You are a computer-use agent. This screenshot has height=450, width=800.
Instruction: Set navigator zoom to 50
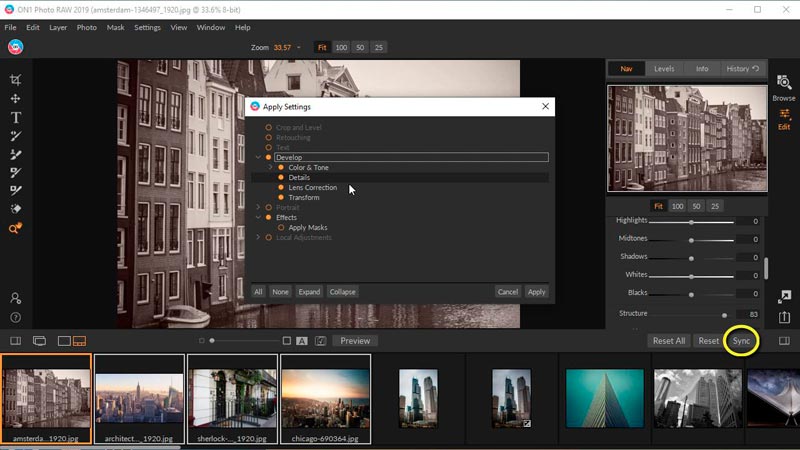pos(696,206)
